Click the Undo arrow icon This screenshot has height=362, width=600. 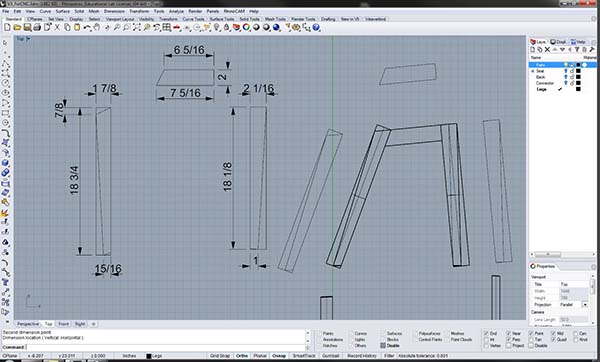87,28
